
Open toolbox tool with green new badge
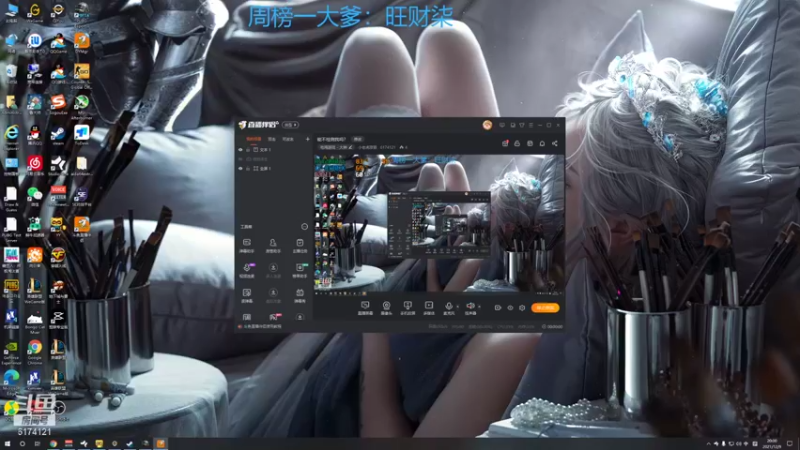[300, 270]
